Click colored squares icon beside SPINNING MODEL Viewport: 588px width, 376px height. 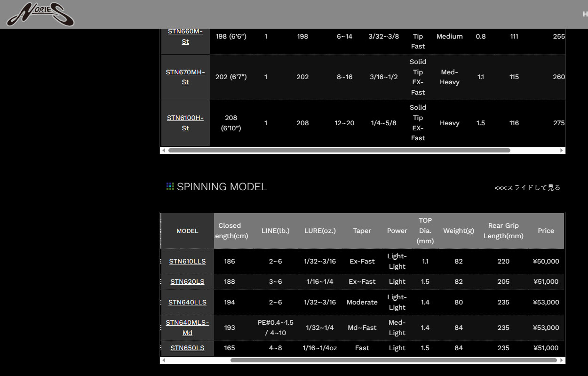(170, 187)
